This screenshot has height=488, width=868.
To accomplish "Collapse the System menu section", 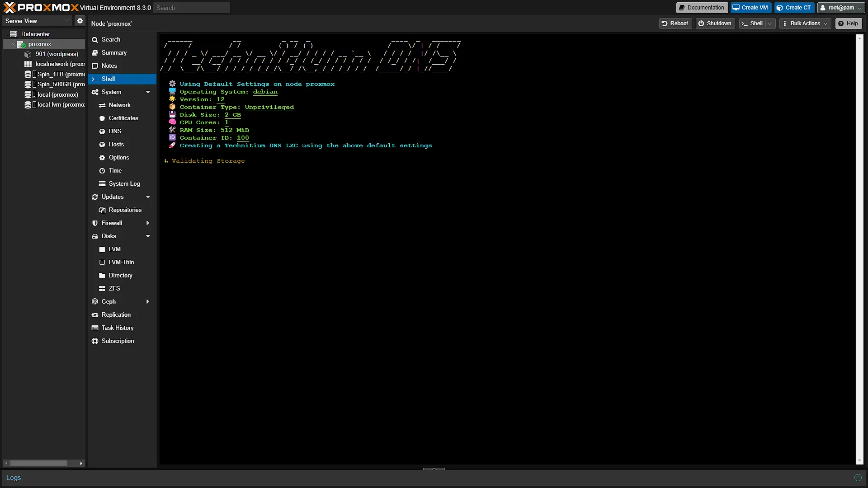I will pyautogui.click(x=148, y=92).
